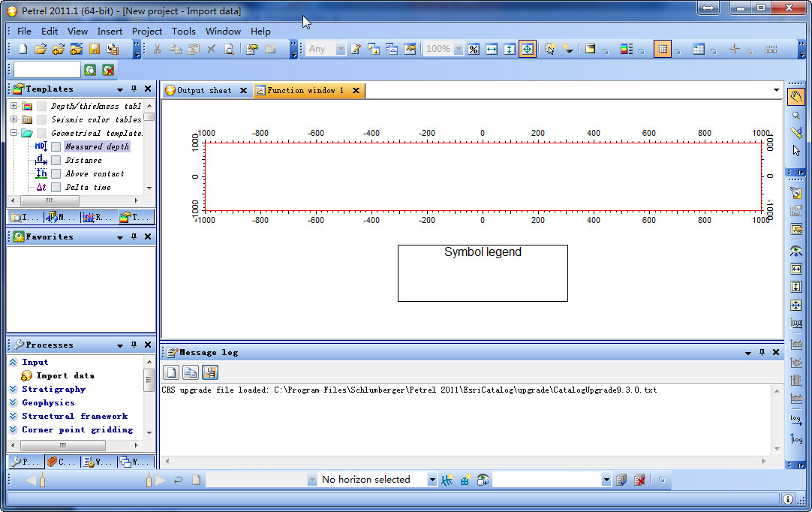This screenshot has height=512, width=812.
Task: Click the search input field
Action: click(x=47, y=69)
